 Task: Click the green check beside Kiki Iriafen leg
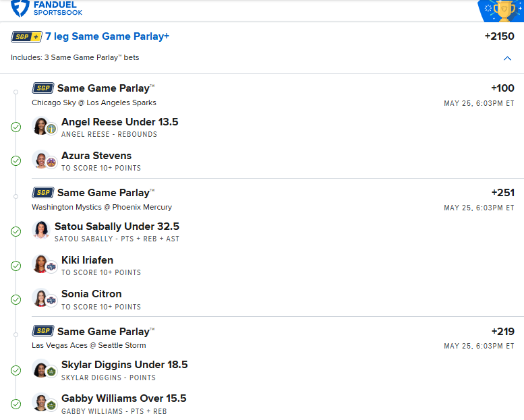coord(16,266)
